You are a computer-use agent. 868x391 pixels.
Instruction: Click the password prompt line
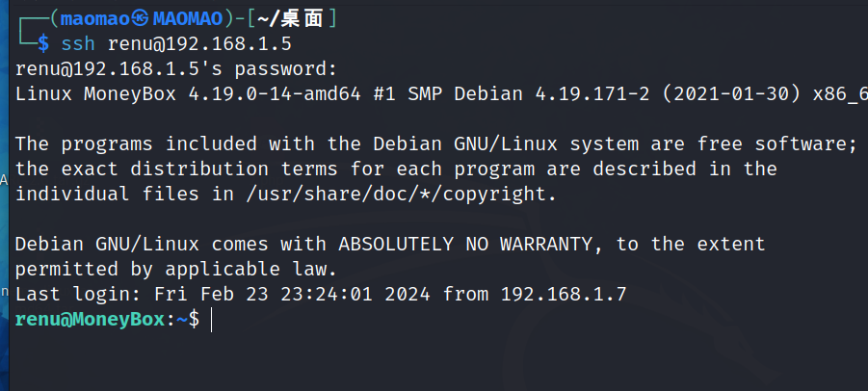point(176,69)
